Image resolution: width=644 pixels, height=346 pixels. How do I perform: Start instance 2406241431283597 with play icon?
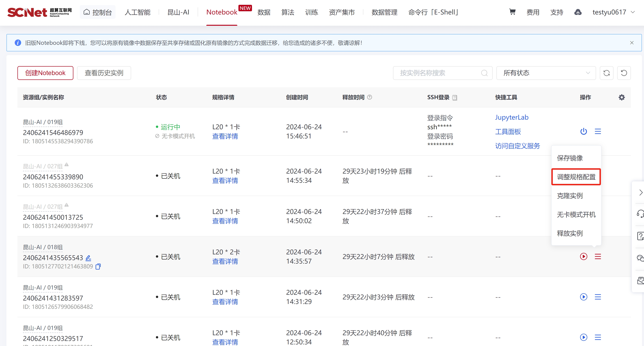583,297
